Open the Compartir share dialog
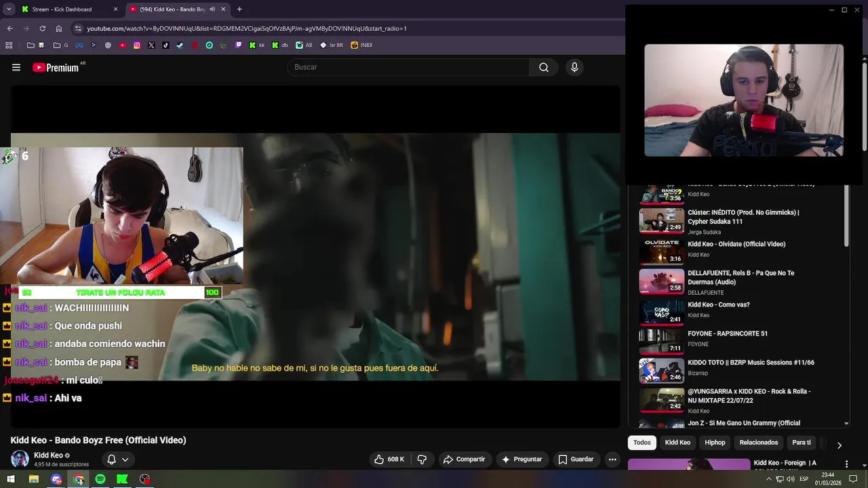This screenshot has height=488, width=868. (x=464, y=460)
